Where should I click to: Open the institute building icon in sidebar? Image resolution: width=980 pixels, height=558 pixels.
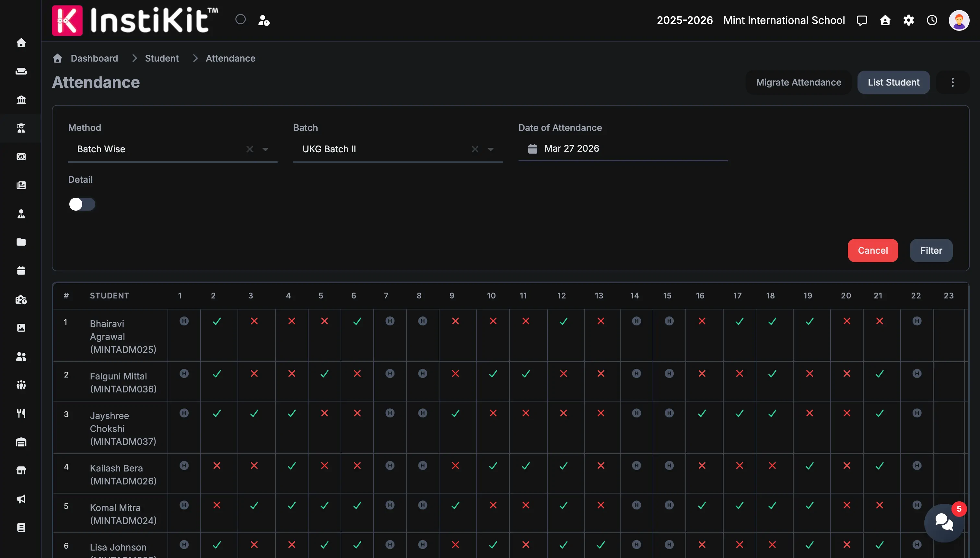coord(21,100)
